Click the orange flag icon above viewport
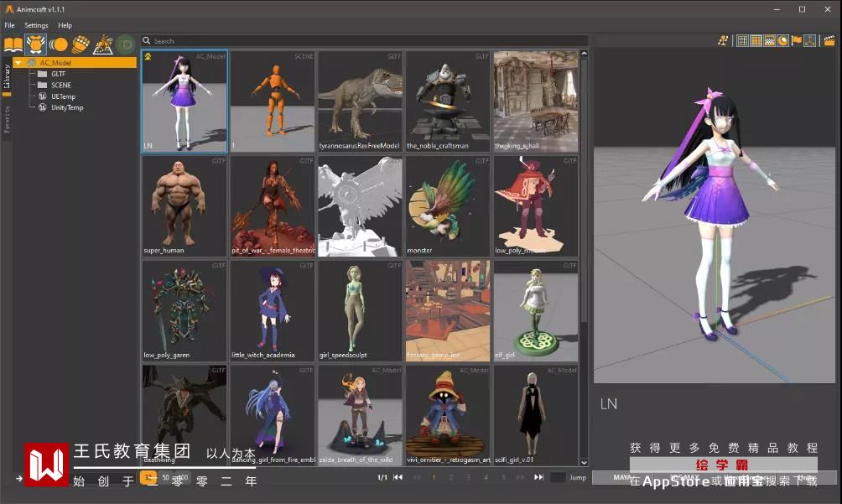 (797, 40)
